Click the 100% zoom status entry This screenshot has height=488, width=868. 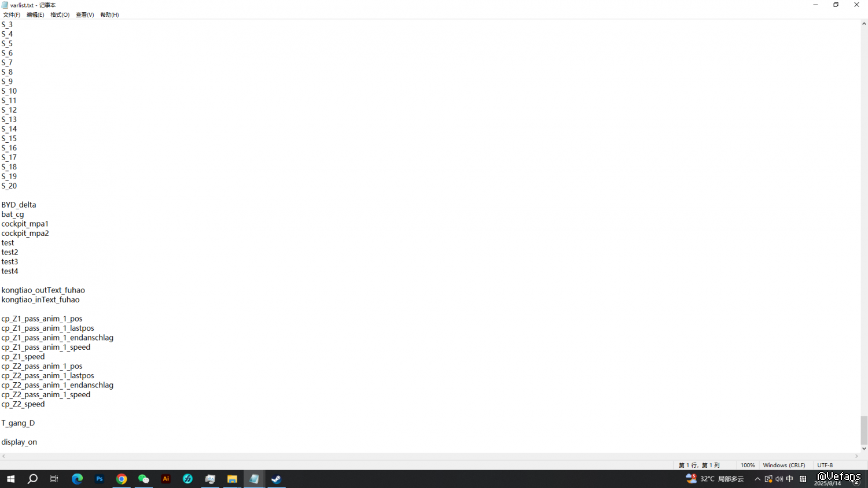(x=748, y=465)
